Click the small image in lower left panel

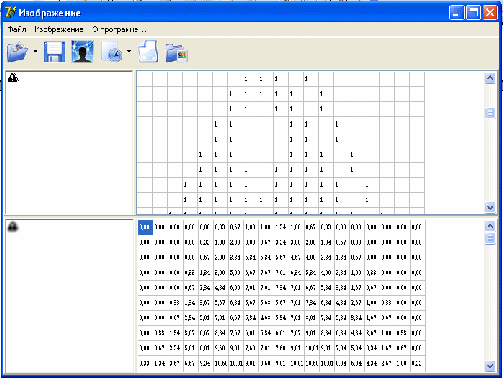tap(13, 227)
